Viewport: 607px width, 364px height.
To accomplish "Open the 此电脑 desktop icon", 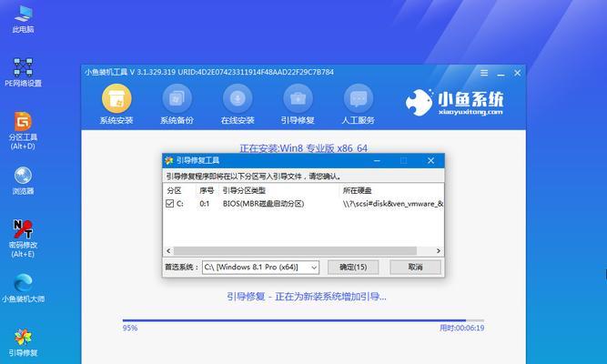I will tap(23, 19).
